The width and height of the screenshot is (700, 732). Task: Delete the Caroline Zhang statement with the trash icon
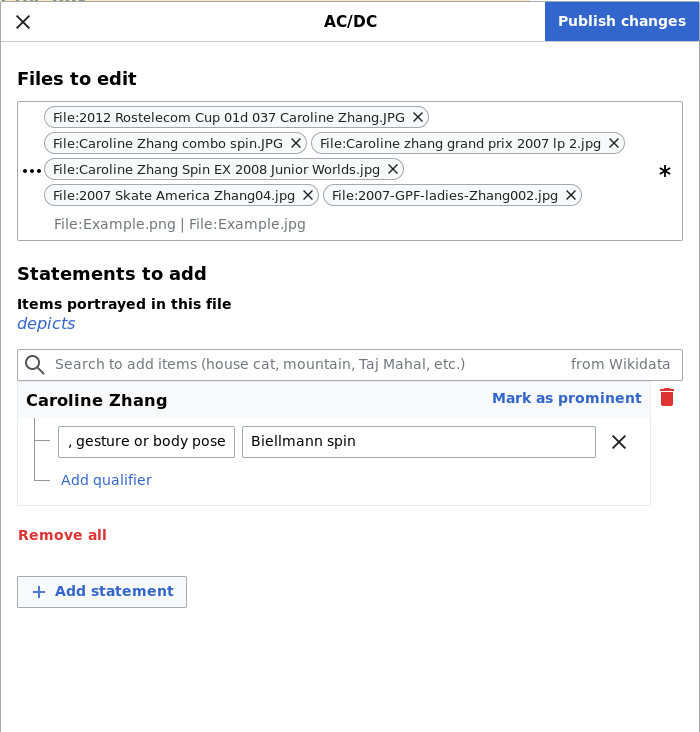667,398
